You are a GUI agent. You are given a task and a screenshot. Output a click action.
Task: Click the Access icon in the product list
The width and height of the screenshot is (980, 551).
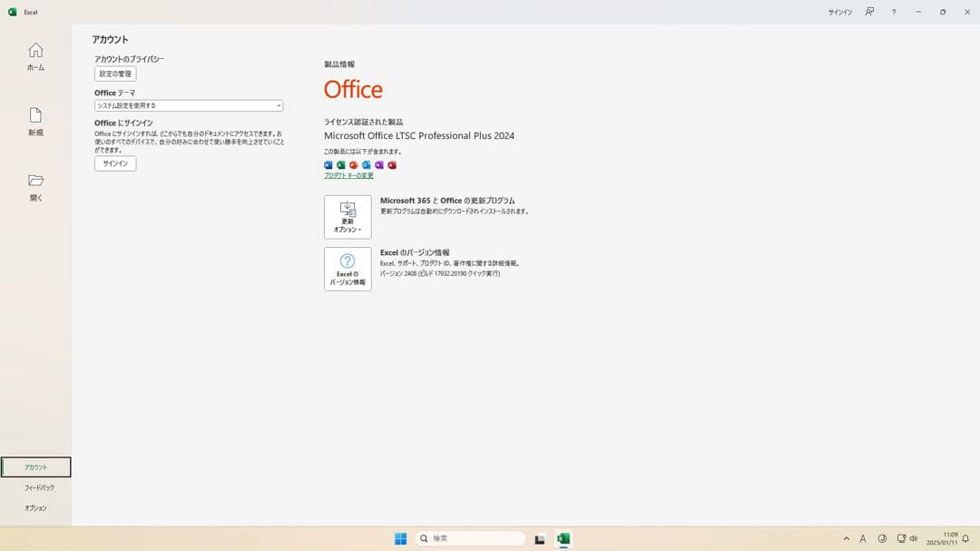[391, 164]
